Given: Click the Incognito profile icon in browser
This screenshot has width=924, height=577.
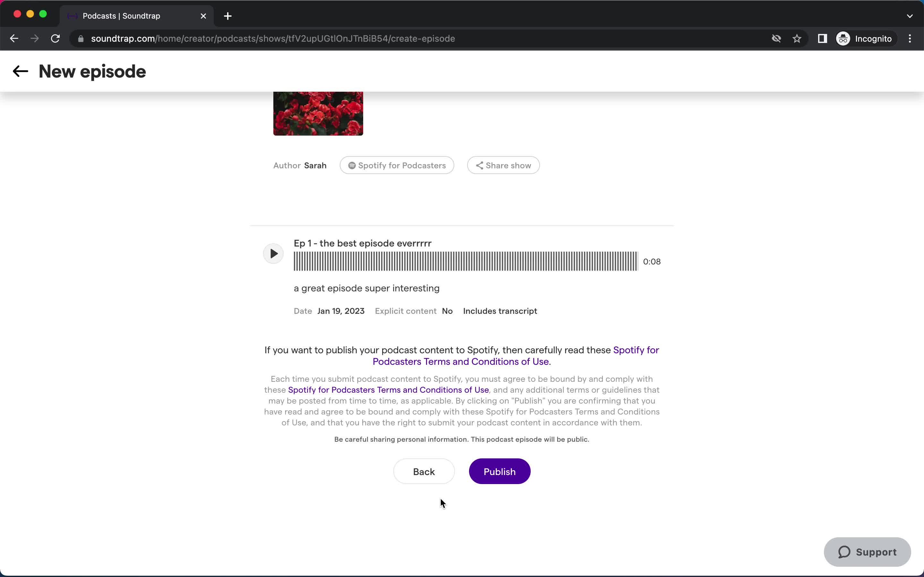Looking at the screenshot, I should [x=843, y=38].
